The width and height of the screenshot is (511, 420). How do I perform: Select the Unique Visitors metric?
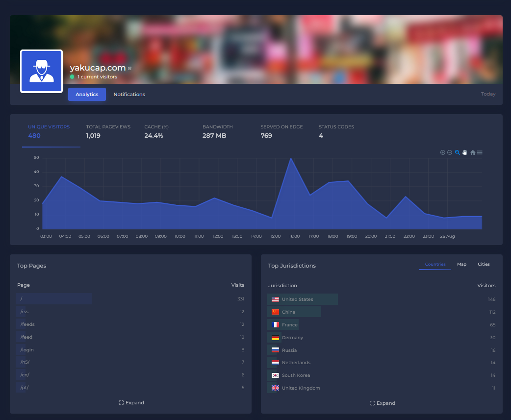pyautogui.click(x=51, y=131)
